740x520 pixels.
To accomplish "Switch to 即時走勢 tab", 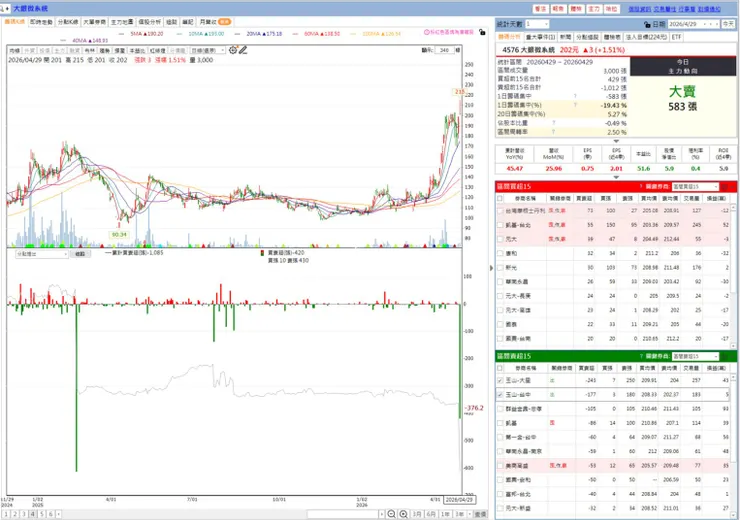I will tap(41, 22).
